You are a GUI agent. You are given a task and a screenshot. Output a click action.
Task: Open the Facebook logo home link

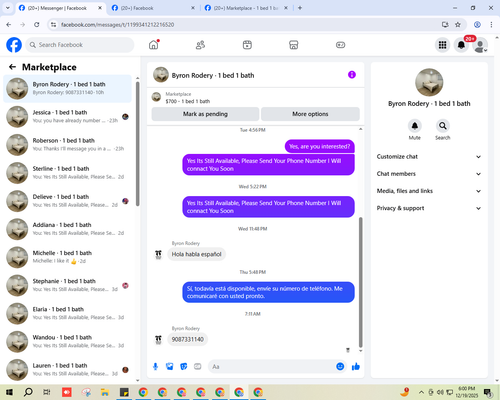click(x=14, y=45)
